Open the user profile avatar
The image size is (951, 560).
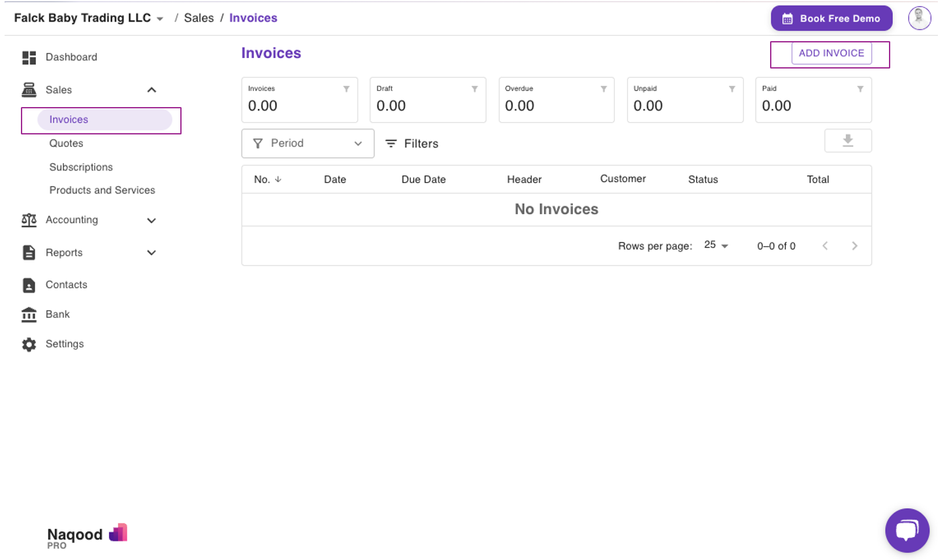click(x=919, y=18)
